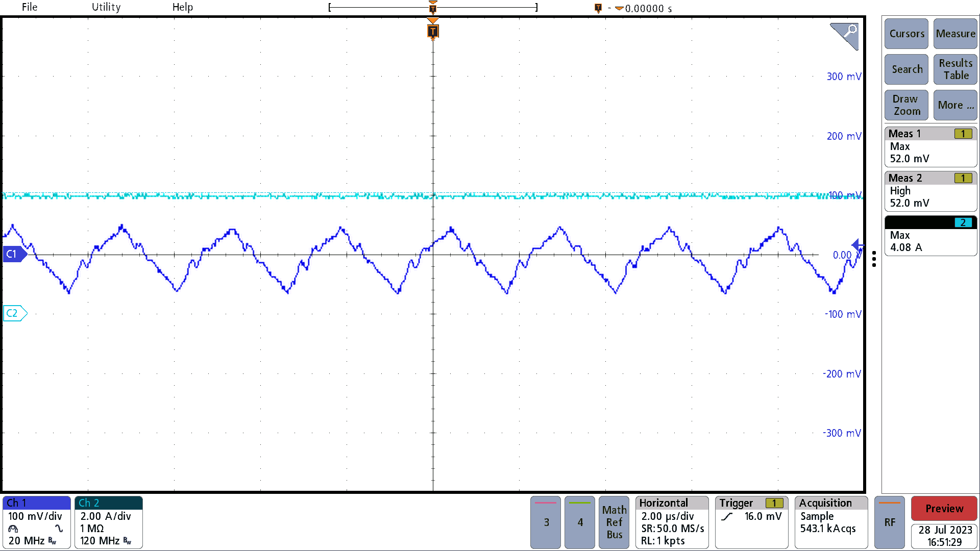Click the Meas 2 channel 1 source tag
980x551 pixels.
(x=963, y=178)
